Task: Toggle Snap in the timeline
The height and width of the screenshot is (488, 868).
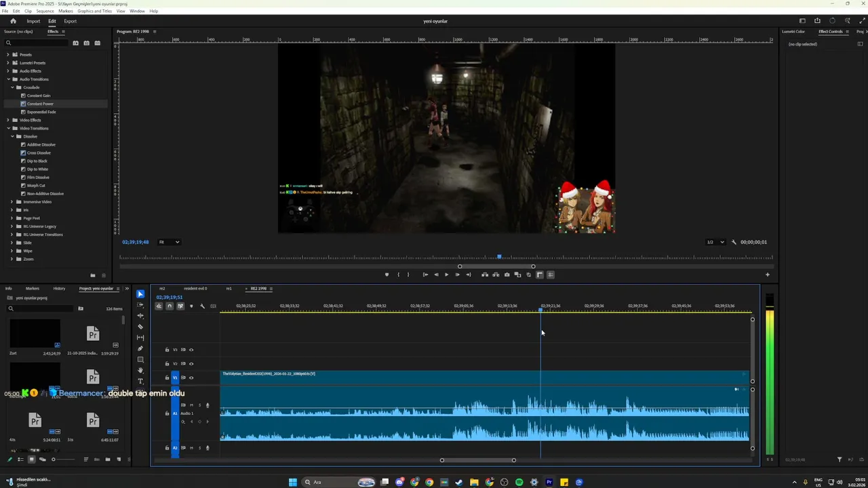Action: 170,306
